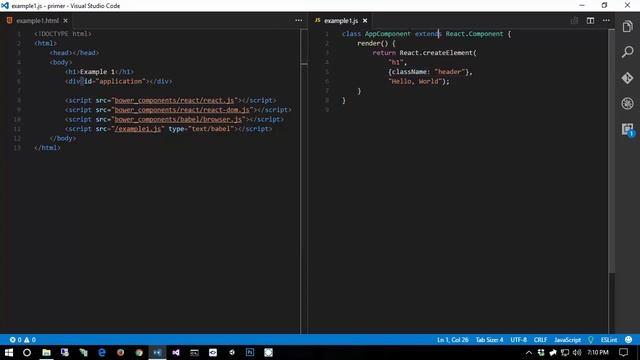Click the Ln 1, Col 26 cursor position indicator
The image size is (640, 360).
(x=453, y=340)
